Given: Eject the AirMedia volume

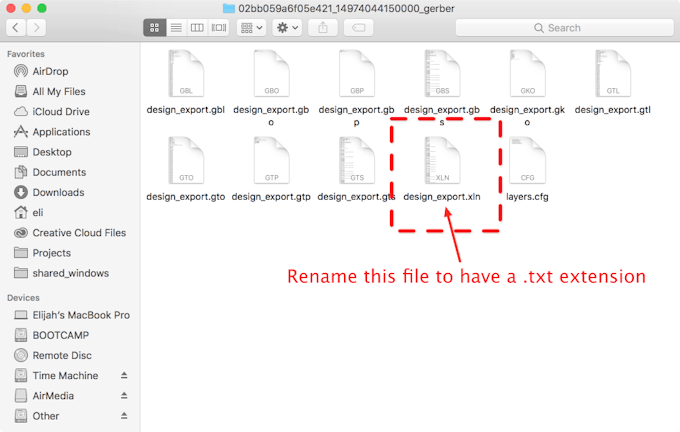Looking at the screenshot, I should click(124, 396).
